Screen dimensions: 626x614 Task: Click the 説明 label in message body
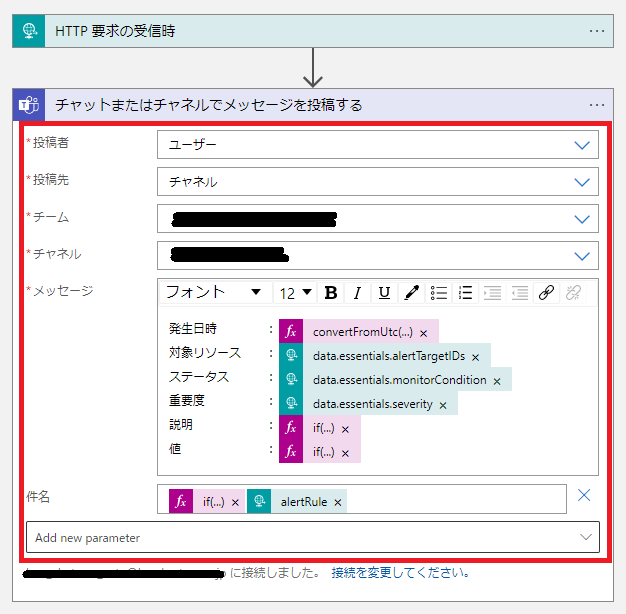(x=181, y=424)
